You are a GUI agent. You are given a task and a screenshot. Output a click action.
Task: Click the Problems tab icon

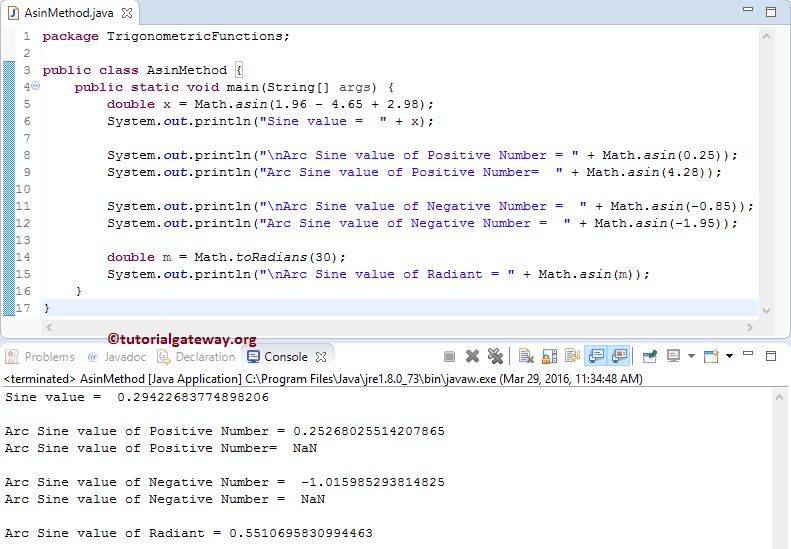pyautogui.click(x=12, y=357)
